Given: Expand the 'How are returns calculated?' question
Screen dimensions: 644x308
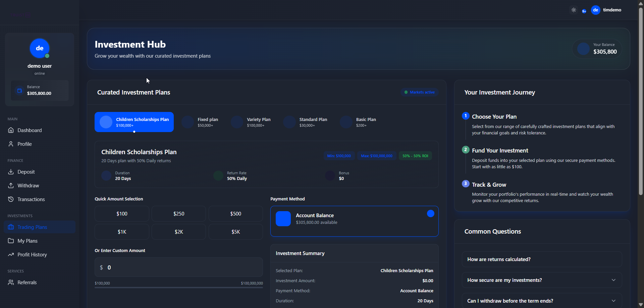Looking at the screenshot, I should pos(542,259).
